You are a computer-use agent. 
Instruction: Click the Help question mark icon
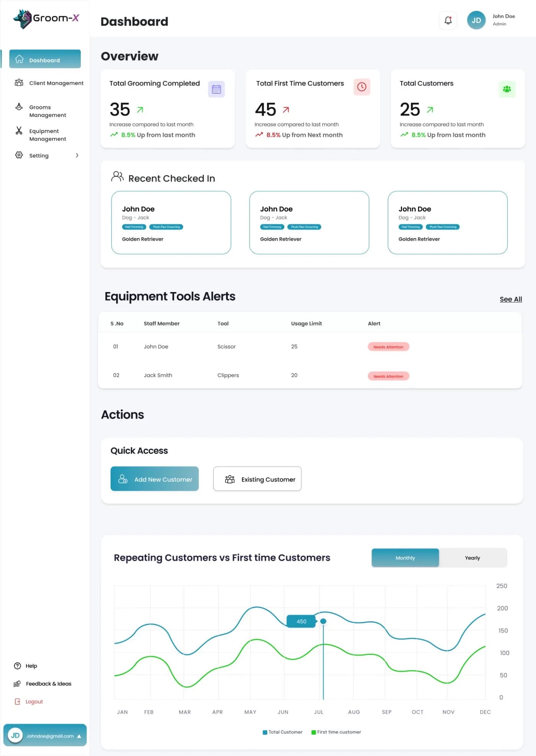point(17,666)
